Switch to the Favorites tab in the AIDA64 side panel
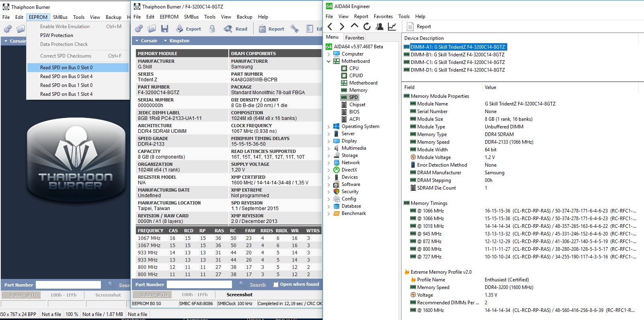This screenshot has height=320, width=644. [355, 37]
